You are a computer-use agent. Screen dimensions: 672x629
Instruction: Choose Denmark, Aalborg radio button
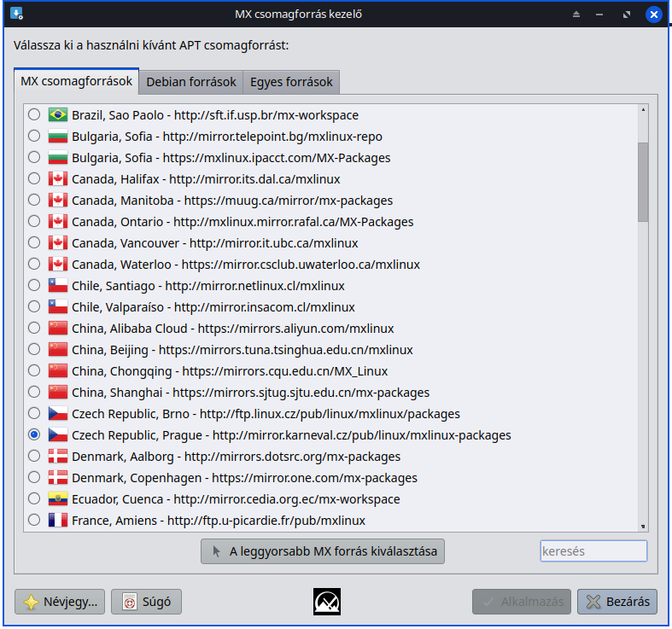click(x=34, y=456)
